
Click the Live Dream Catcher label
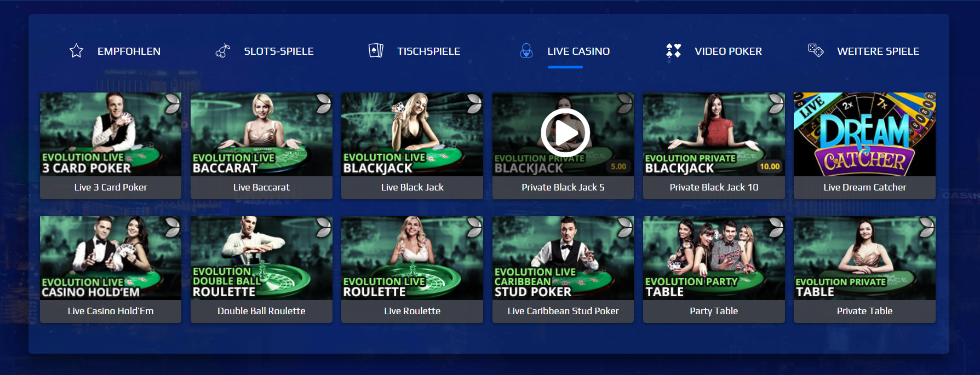[x=864, y=187]
